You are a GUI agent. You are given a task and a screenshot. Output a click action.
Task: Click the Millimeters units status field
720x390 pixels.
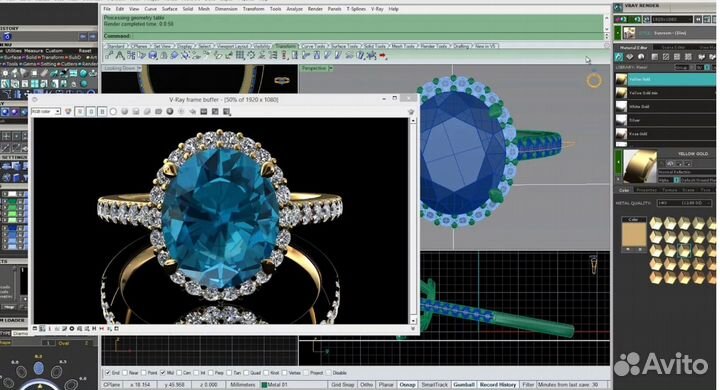point(242,384)
